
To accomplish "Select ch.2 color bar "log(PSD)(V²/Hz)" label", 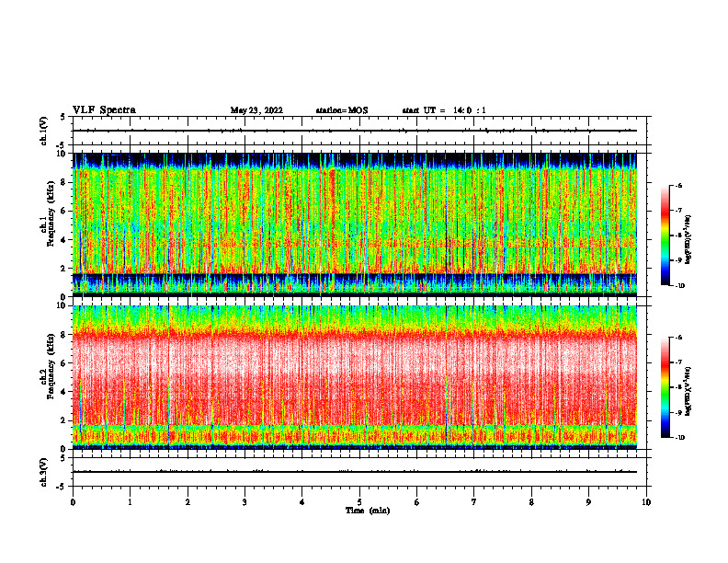I will [x=688, y=392].
